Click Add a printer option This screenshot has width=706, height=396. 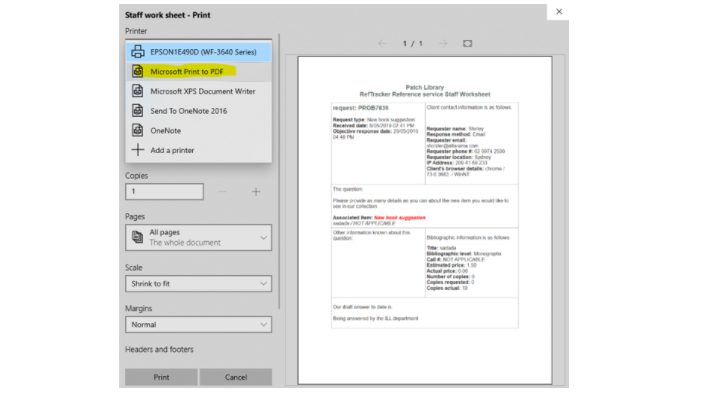coord(199,150)
